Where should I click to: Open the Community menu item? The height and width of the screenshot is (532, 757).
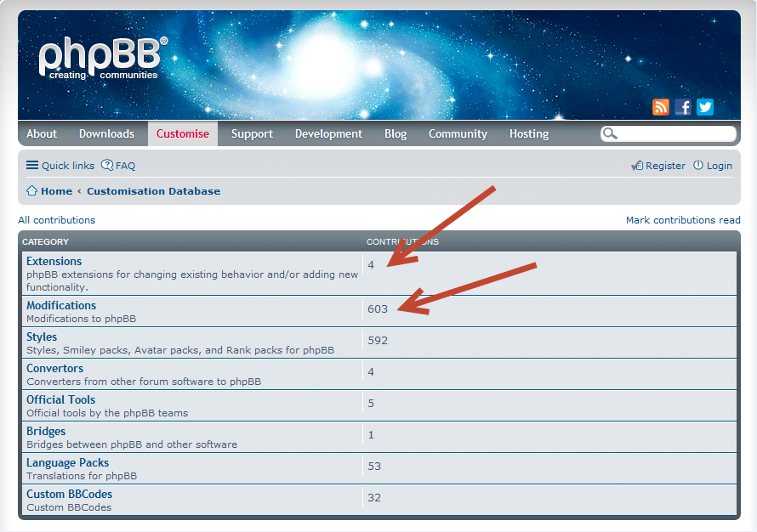tap(458, 133)
